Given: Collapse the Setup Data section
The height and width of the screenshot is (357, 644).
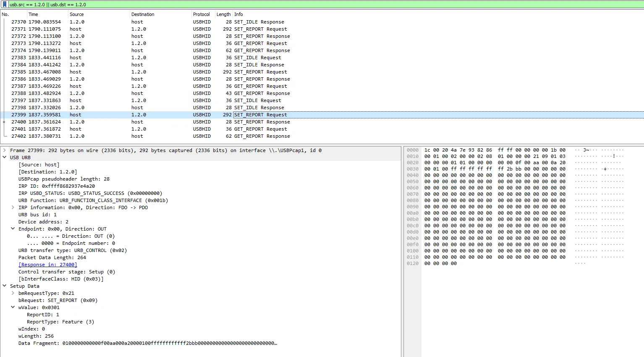Looking at the screenshot, I should (5, 286).
